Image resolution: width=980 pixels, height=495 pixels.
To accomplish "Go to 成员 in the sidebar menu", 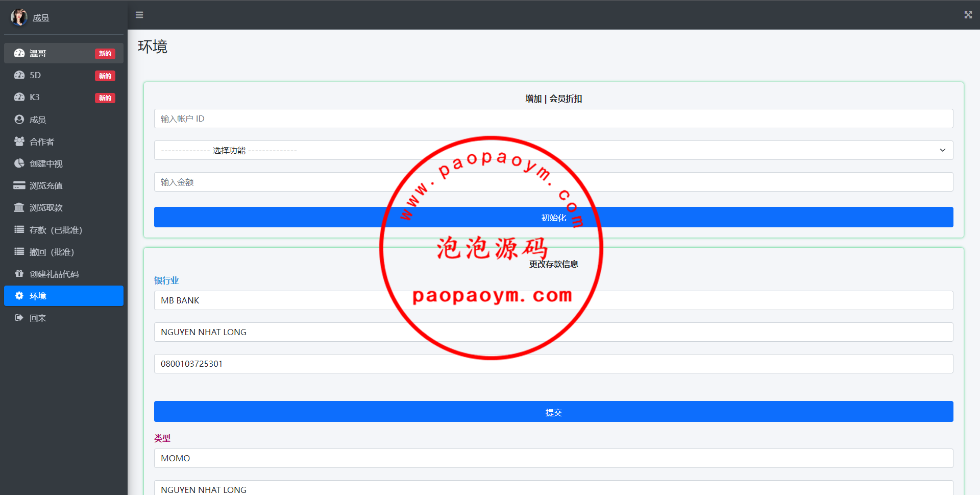I will tap(64, 120).
